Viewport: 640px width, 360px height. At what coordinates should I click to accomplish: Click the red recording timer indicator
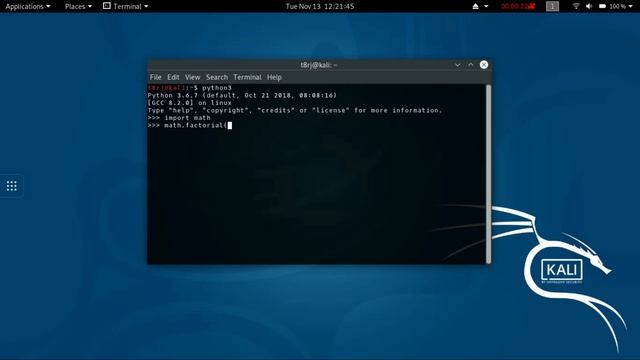pos(518,6)
